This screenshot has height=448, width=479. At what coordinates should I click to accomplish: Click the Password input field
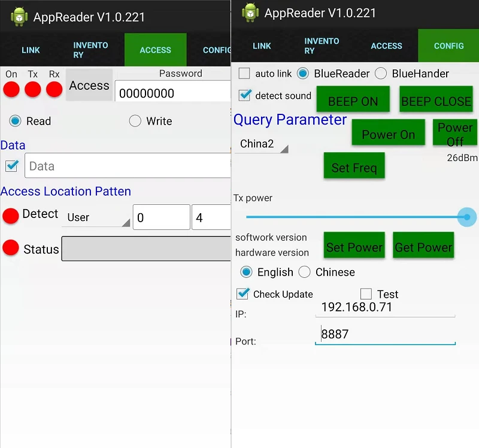(173, 91)
